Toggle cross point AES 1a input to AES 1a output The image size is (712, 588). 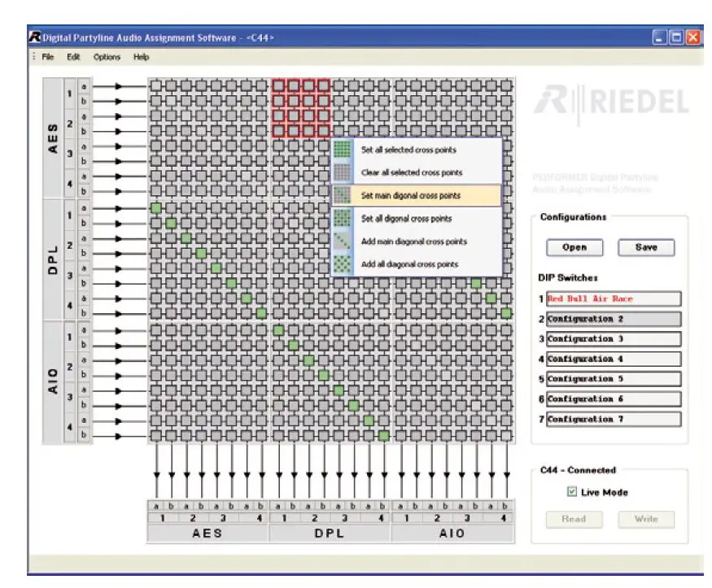coord(155,85)
